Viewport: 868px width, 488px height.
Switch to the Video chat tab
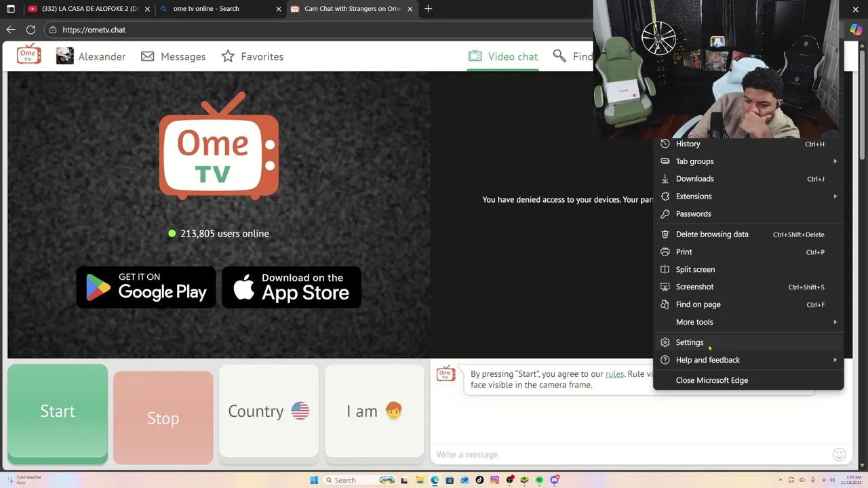503,56
